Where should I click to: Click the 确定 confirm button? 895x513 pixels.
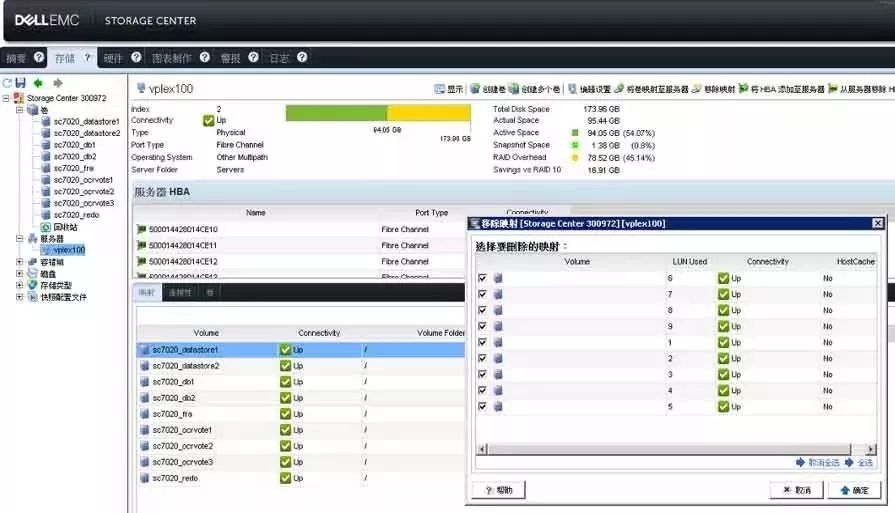[x=854, y=490]
